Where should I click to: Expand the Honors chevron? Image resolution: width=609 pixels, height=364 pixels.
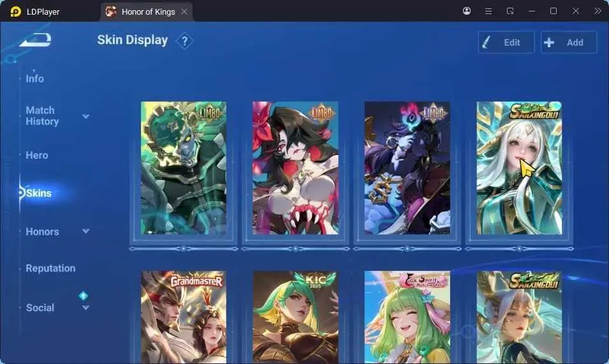click(86, 231)
